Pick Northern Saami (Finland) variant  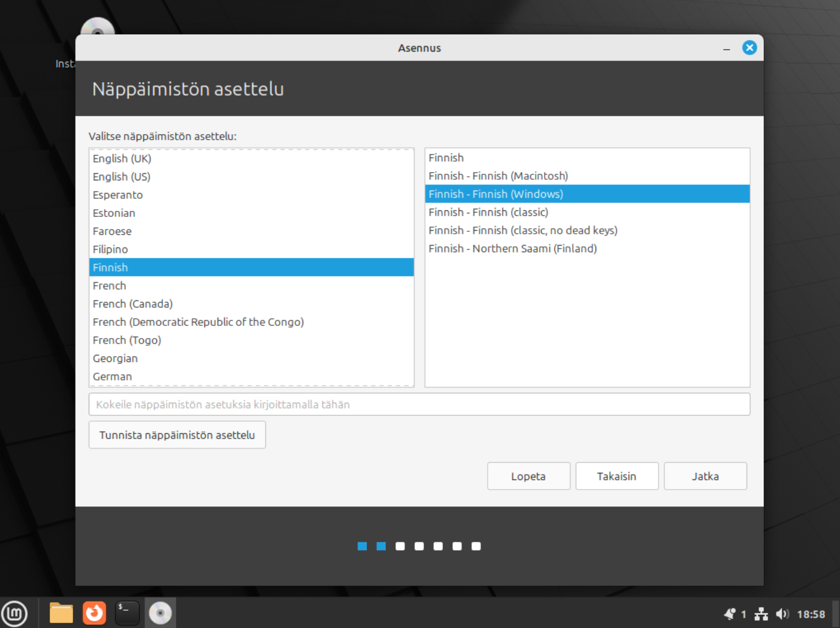587,248
